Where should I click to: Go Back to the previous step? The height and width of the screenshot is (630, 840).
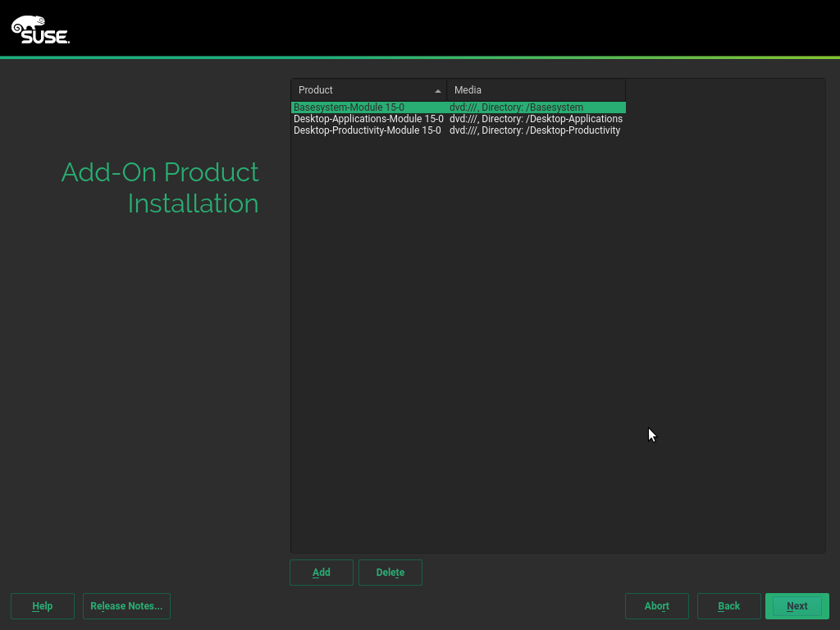(x=728, y=606)
